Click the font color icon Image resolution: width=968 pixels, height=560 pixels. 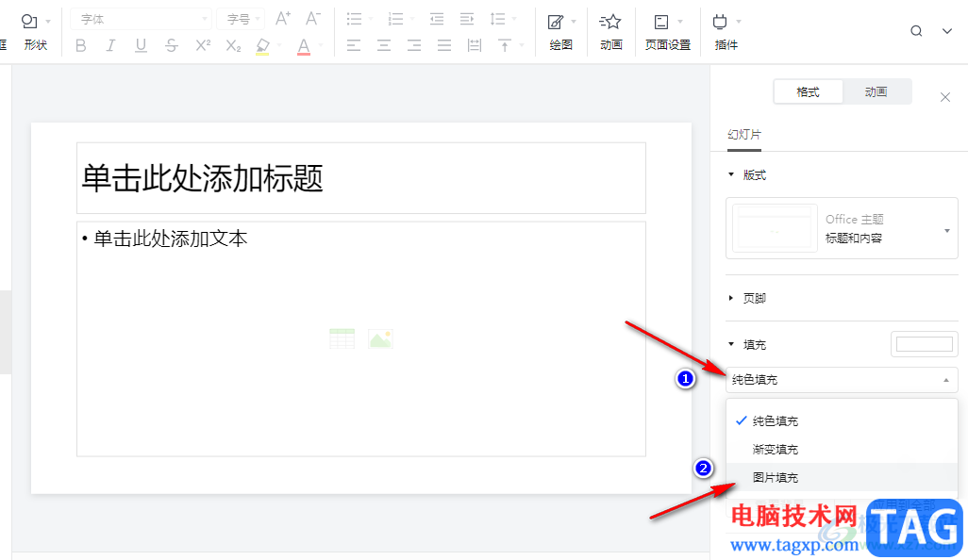tap(303, 45)
